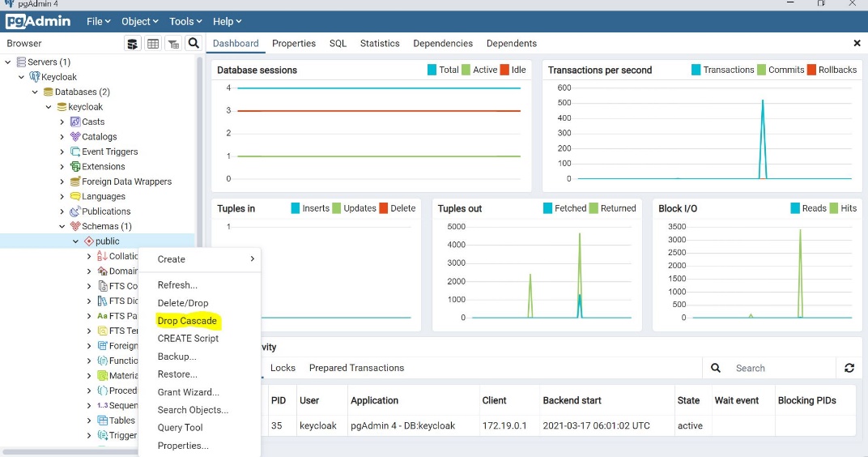Open the Tools menu

tap(185, 22)
